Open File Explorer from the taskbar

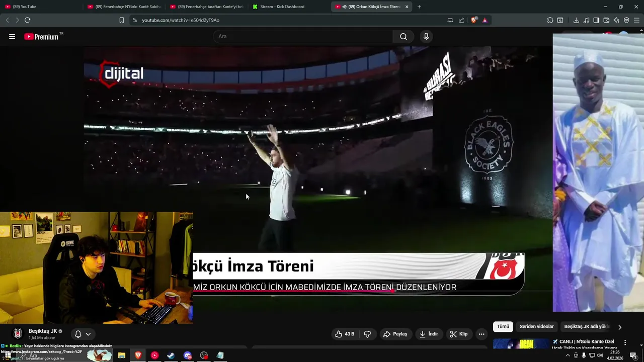(x=122, y=355)
